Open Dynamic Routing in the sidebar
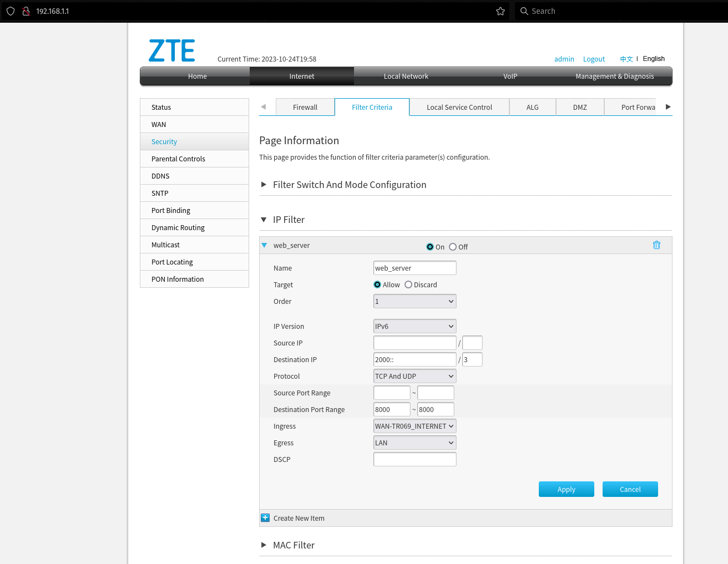The width and height of the screenshot is (728, 564). (194, 227)
